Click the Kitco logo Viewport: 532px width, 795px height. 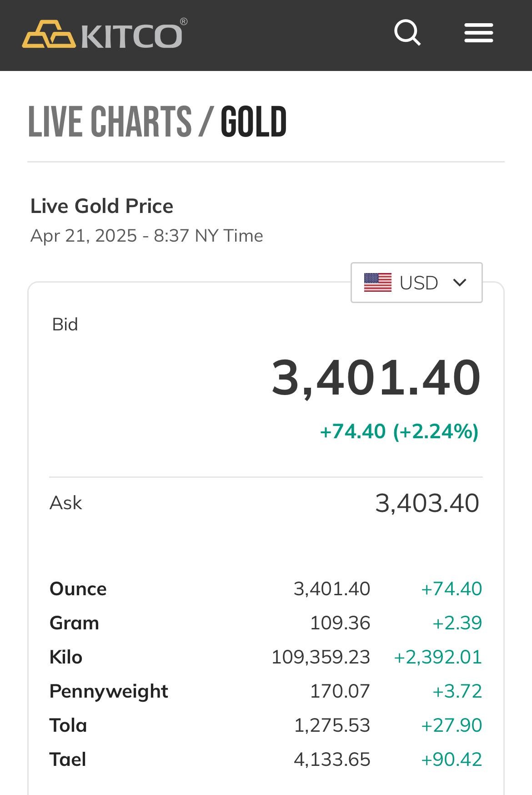tap(104, 34)
